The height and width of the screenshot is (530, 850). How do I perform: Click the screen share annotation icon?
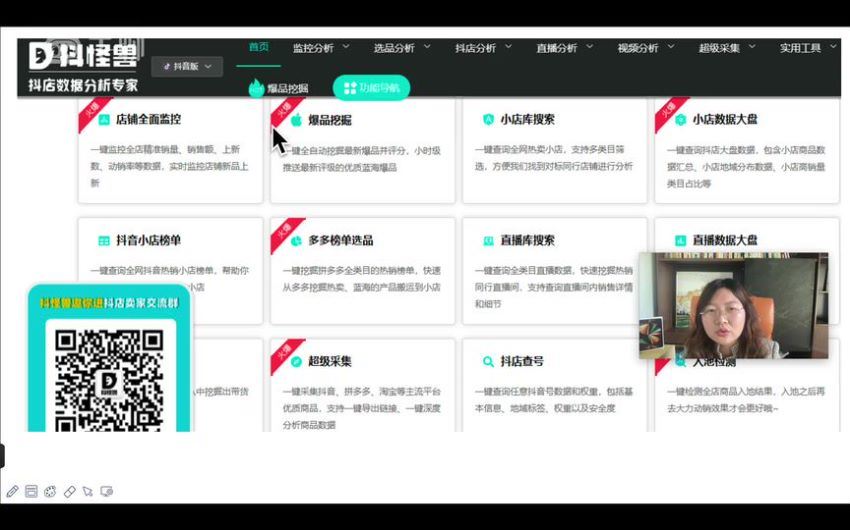pos(107,492)
